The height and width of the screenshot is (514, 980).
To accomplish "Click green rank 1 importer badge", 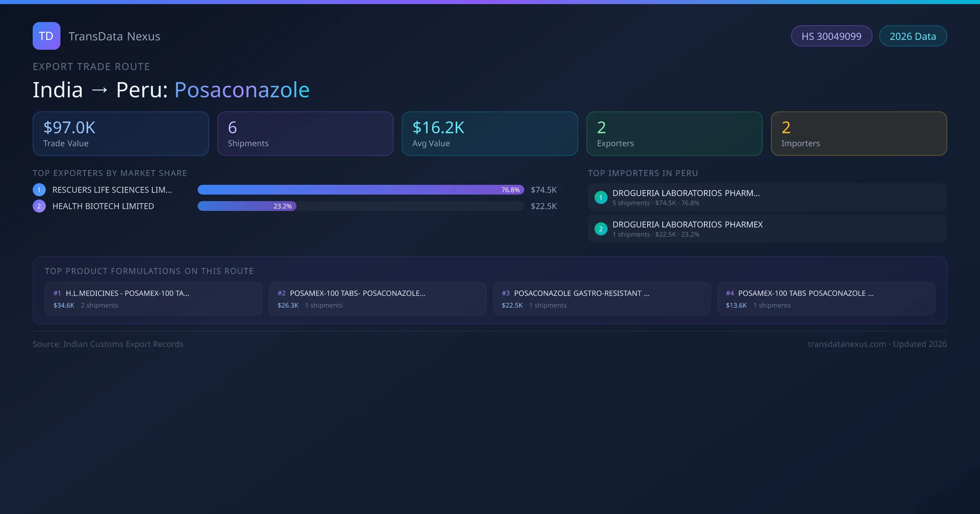I will coord(601,197).
